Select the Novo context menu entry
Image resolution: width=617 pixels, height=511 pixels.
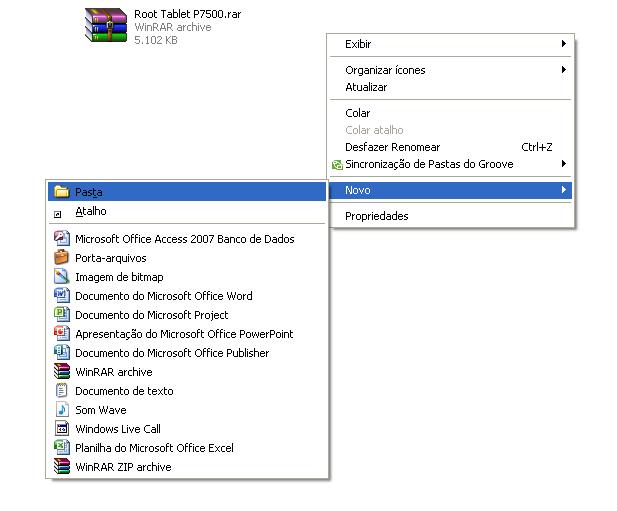[x=450, y=190]
